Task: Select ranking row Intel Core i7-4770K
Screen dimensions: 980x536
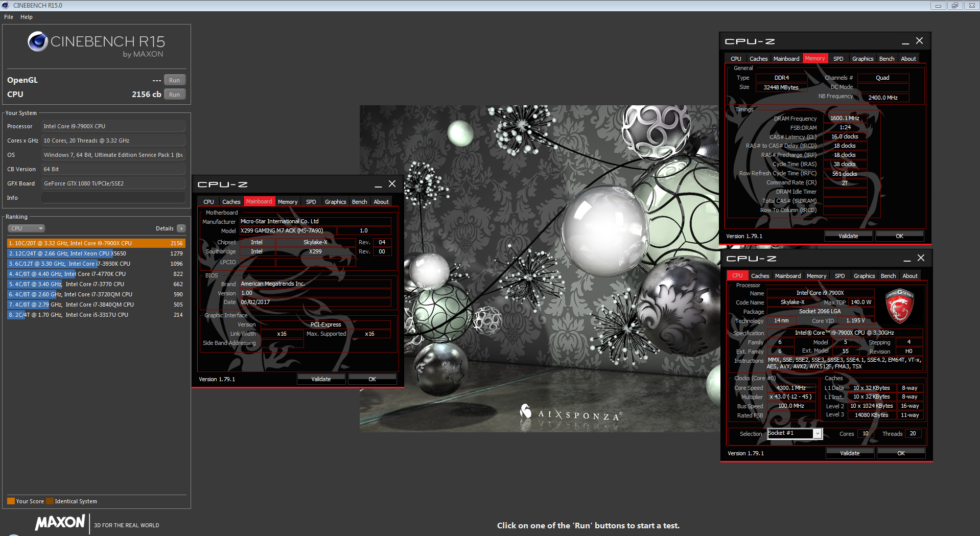Action: 96,274
